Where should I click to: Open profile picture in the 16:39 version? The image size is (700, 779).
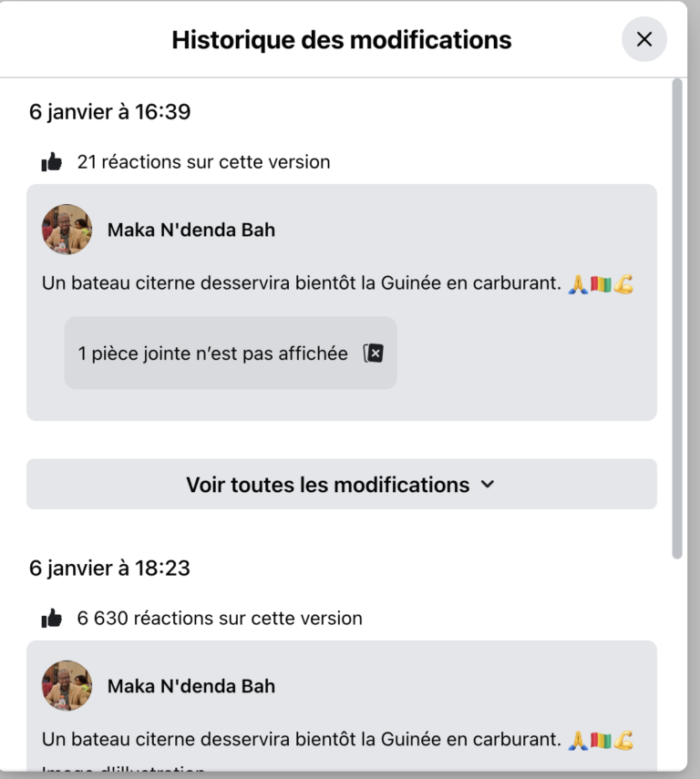[x=67, y=230]
